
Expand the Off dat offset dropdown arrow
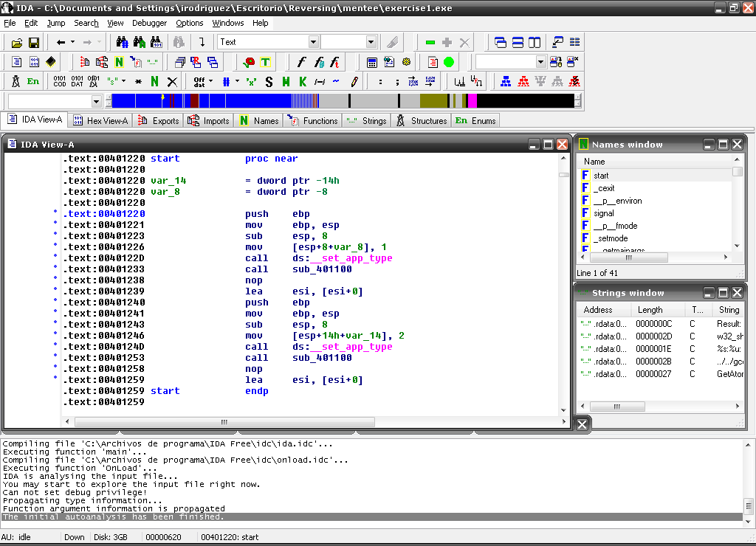(211, 81)
